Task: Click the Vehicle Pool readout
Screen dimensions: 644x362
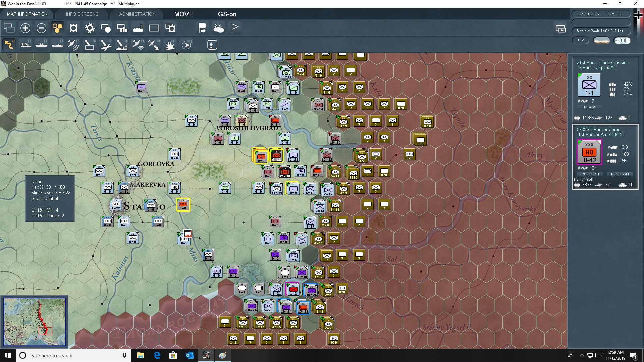Action: (601, 31)
